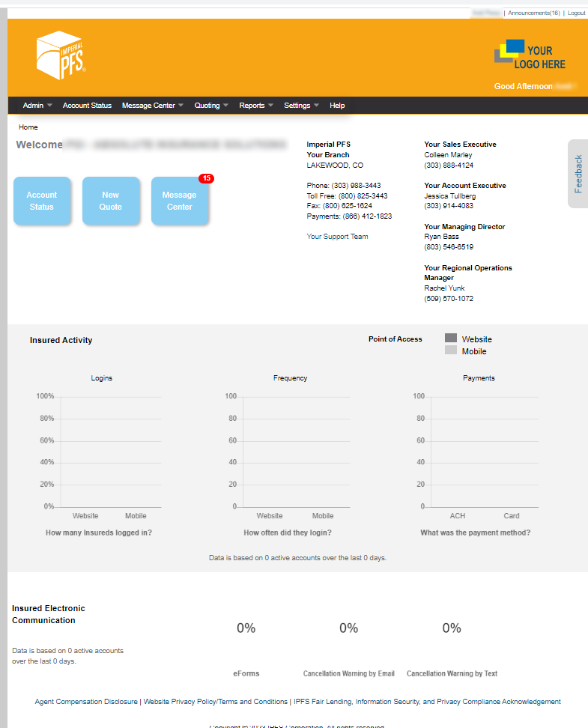Viewport: 588px width, 728px height.
Task: Click 'How many Insureds logged in?' caption
Action: (x=98, y=533)
